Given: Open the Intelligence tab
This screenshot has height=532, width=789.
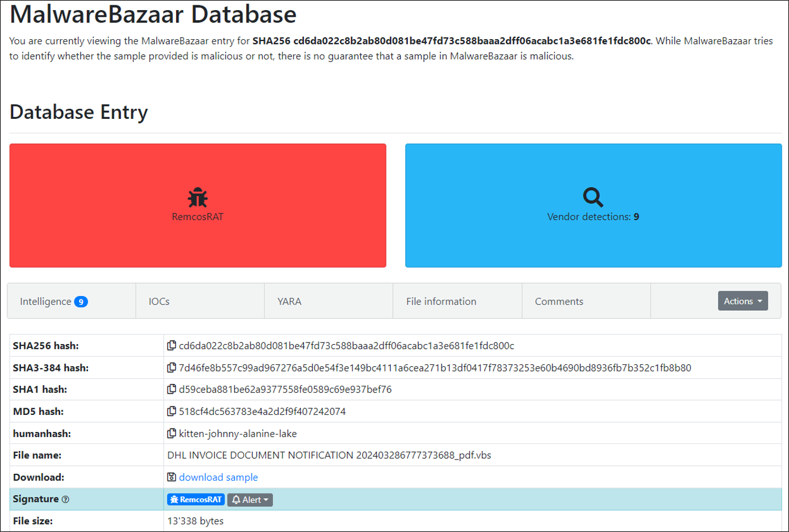Looking at the screenshot, I should (x=71, y=301).
